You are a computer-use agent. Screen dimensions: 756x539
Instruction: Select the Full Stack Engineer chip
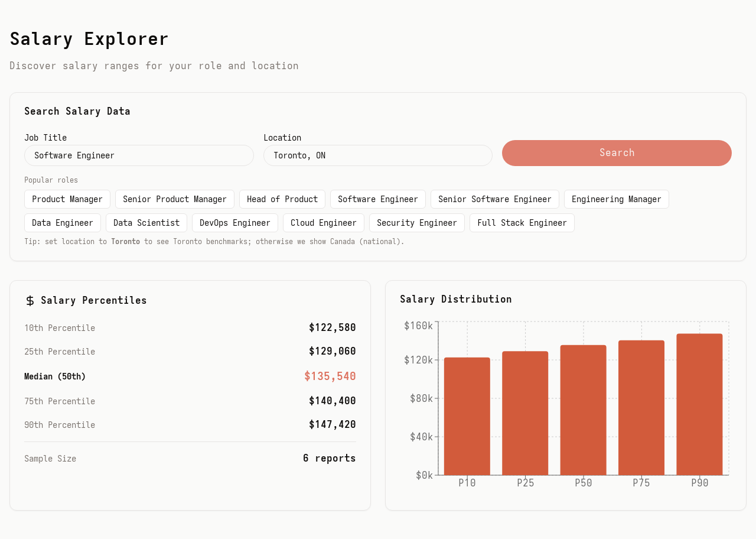tap(522, 223)
